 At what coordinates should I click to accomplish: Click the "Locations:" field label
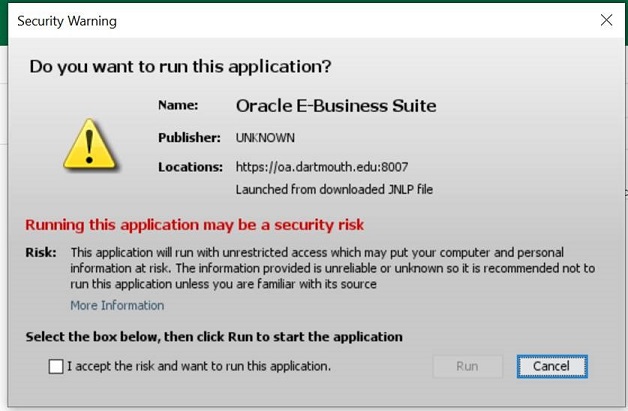tap(190, 167)
